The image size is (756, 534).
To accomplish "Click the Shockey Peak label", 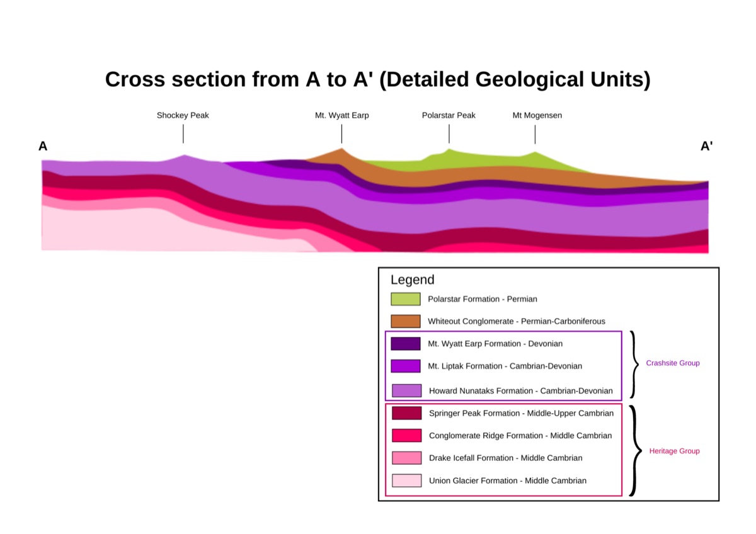I will (x=183, y=115).
